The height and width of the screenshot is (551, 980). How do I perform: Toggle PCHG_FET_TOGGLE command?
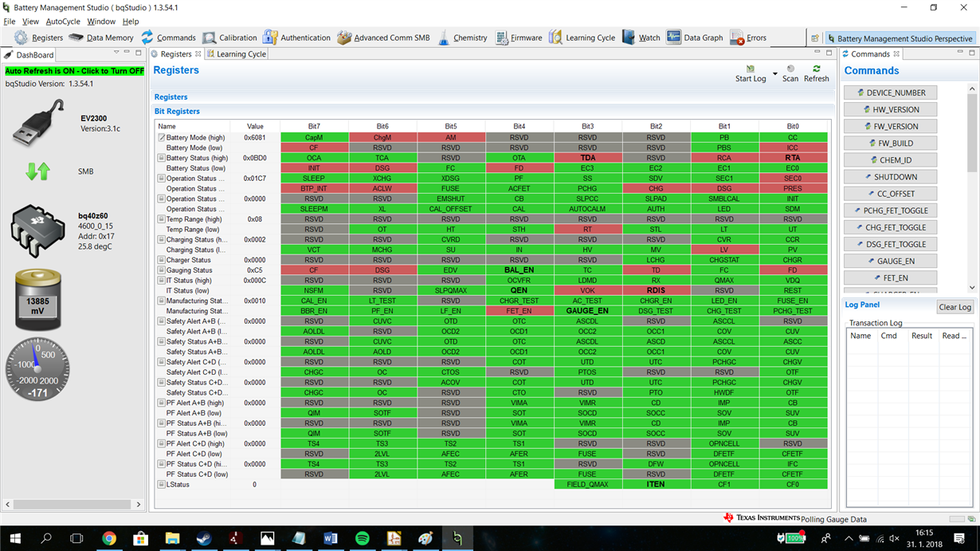[x=890, y=211]
